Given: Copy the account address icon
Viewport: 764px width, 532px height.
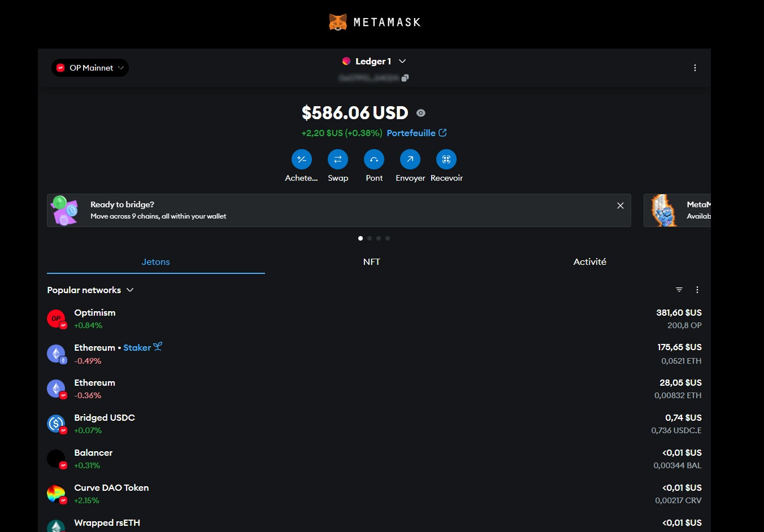Looking at the screenshot, I should tap(405, 78).
